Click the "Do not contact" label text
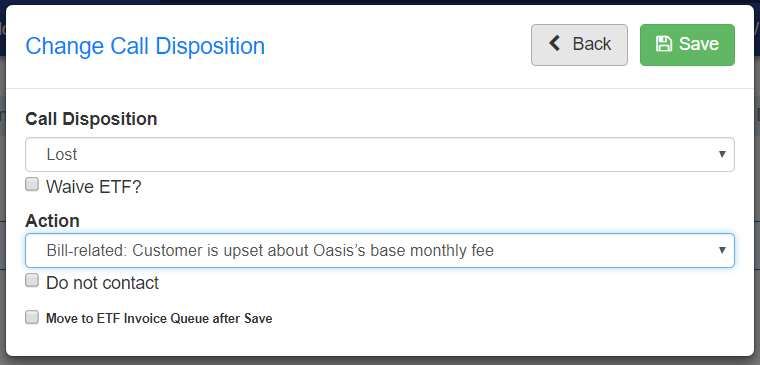760x365 pixels. [102, 283]
